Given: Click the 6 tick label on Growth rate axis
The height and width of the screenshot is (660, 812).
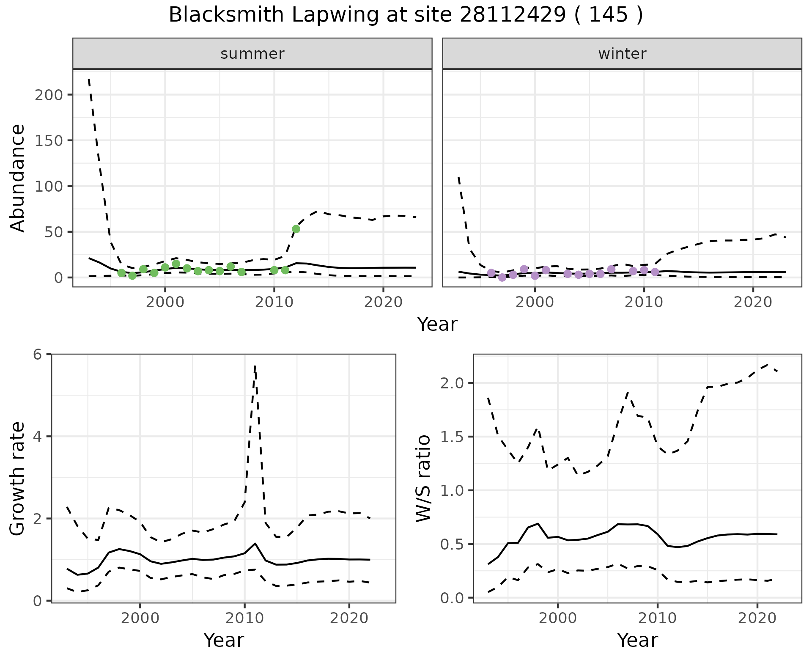Looking at the screenshot, I should pos(38,354).
